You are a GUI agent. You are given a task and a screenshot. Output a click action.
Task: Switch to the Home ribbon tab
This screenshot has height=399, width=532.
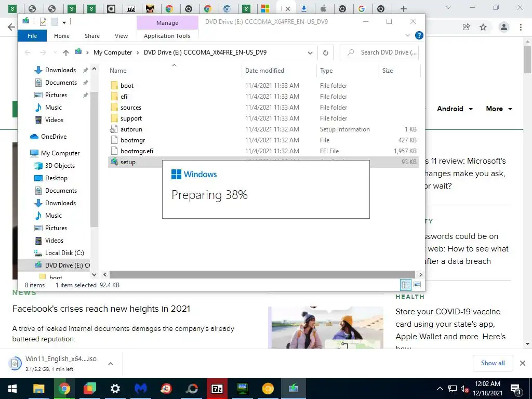coord(62,36)
